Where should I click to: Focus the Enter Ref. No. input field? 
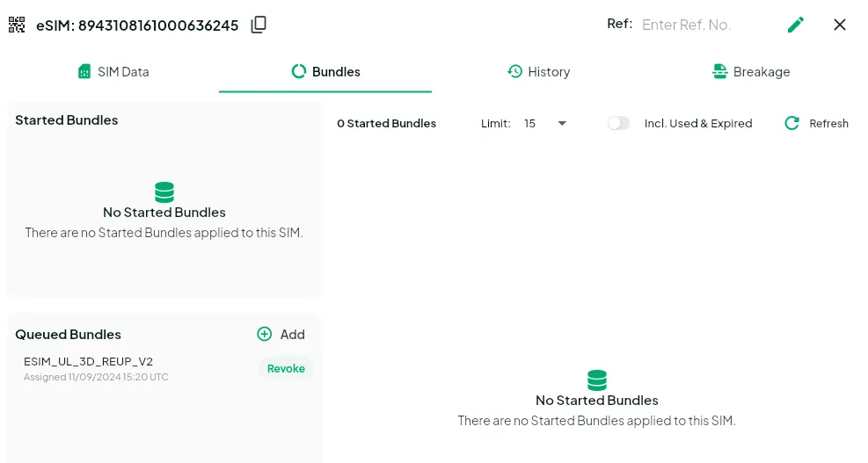coord(702,25)
